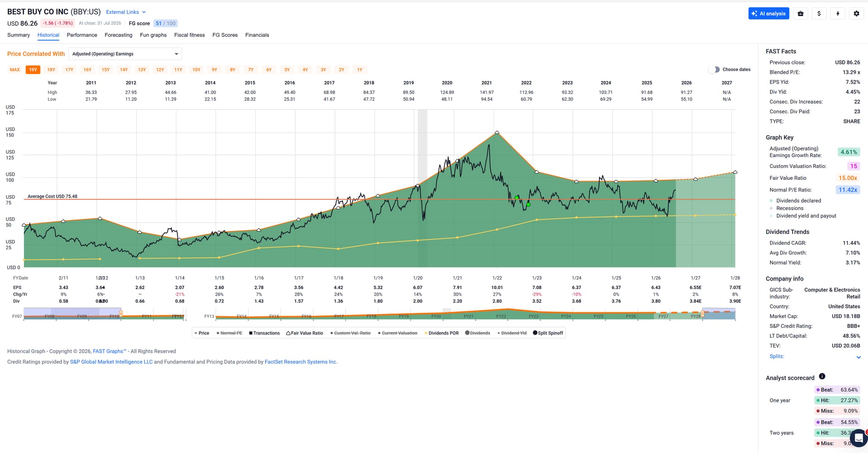The height and width of the screenshot is (453, 868).
Task: Open the Fun graphs tab
Action: 153,35
